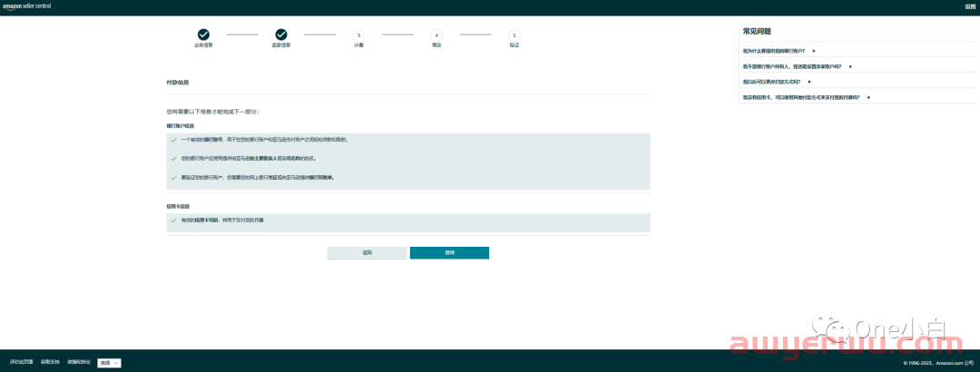Click the step 4 商店 circle
The width and height of the screenshot is (980, 372).
[436, 34]
